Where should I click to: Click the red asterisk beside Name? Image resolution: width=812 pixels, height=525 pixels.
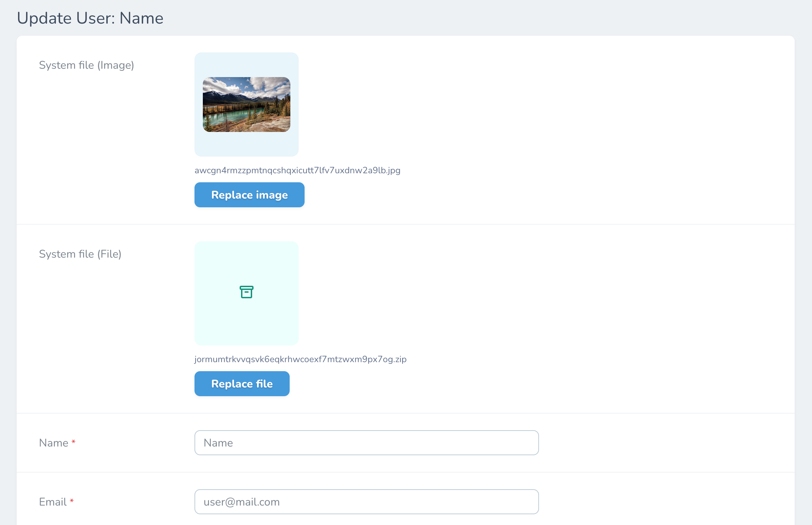[74, 442]
